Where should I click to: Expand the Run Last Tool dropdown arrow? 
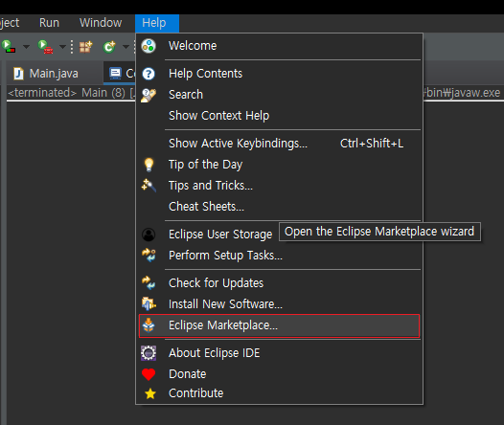click(63, 47)
